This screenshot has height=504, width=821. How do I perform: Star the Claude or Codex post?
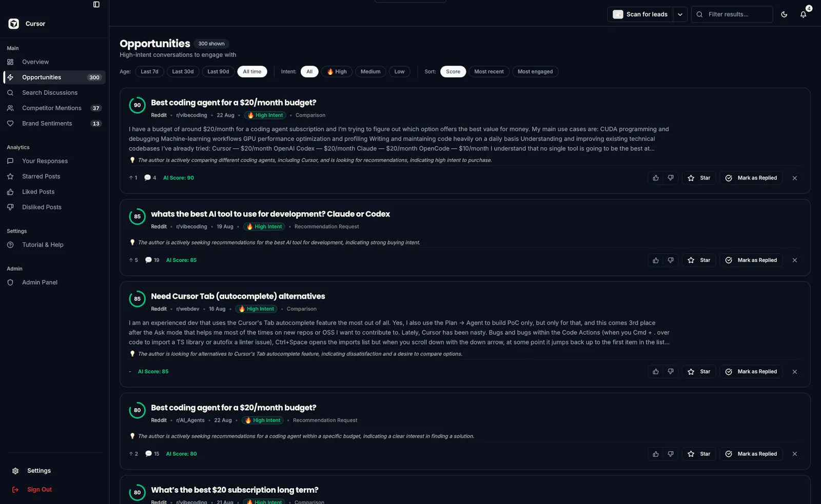699,260
